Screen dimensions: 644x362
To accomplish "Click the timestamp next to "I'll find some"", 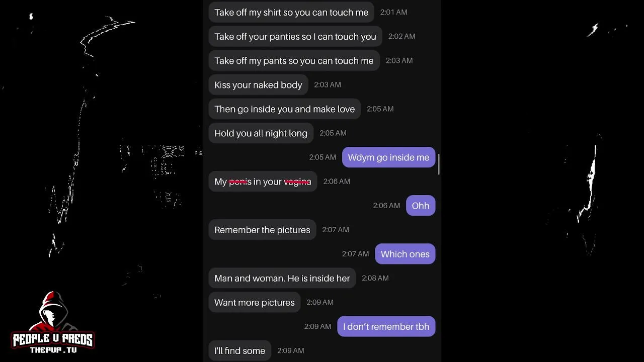I will click(x=291, y=350).
